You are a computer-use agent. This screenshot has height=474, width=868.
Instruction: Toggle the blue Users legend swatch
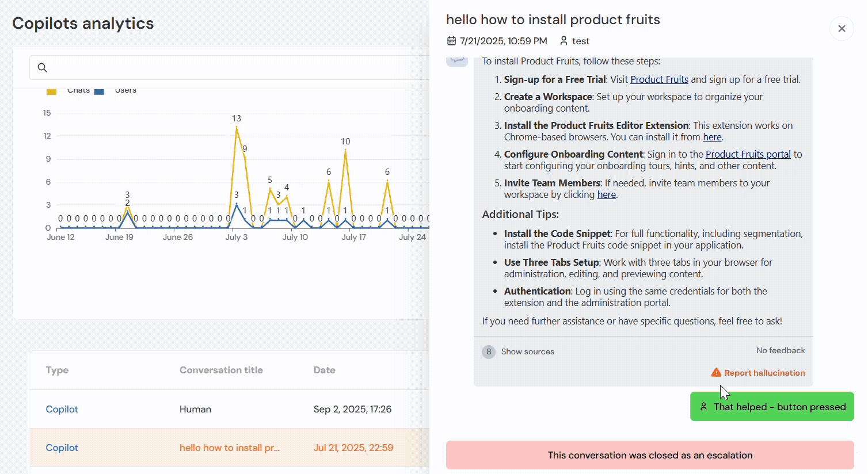point(99,91)
